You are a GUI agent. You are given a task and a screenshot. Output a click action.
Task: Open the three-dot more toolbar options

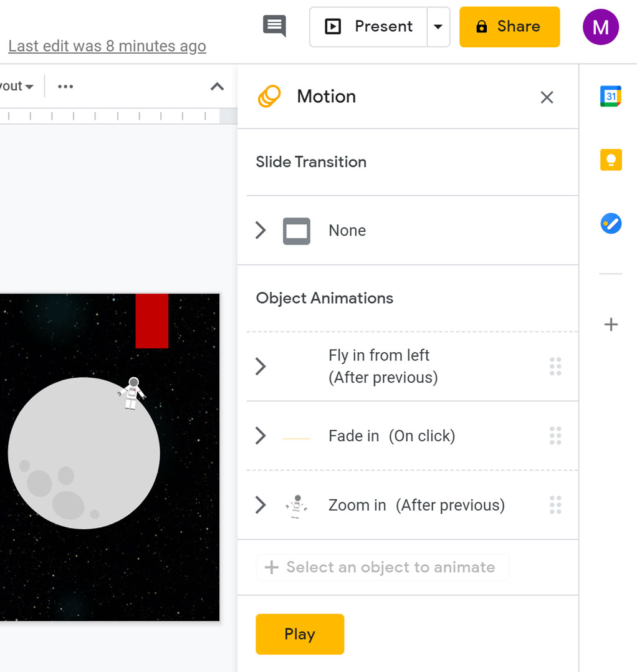click(65, 87)
